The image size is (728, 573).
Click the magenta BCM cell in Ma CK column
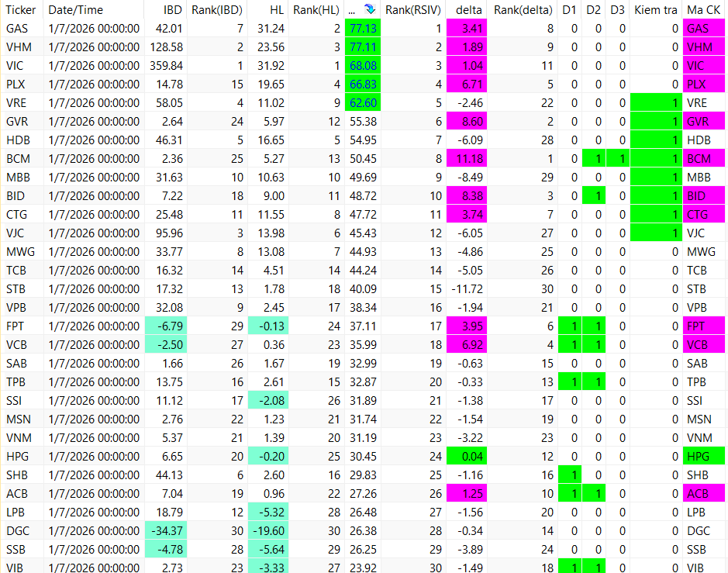point(704,158)
